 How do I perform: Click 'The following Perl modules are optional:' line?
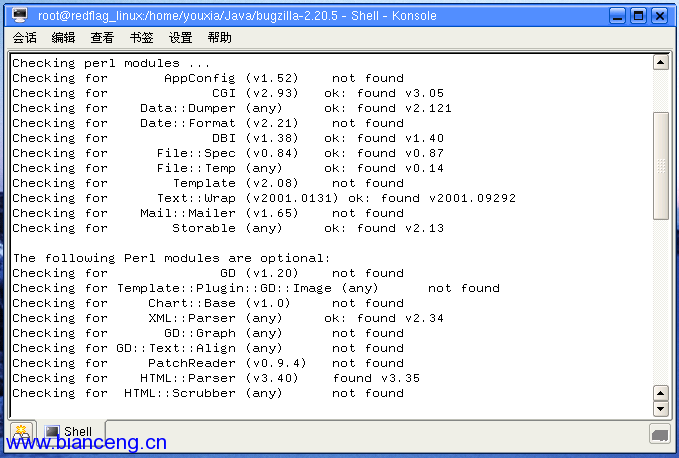click(171, 258)
